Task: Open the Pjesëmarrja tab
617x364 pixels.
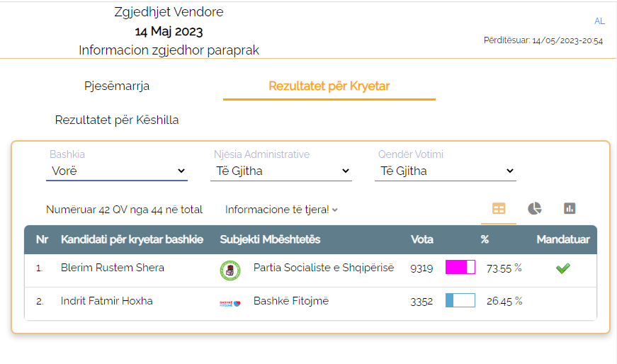Action: pos(117,86)
